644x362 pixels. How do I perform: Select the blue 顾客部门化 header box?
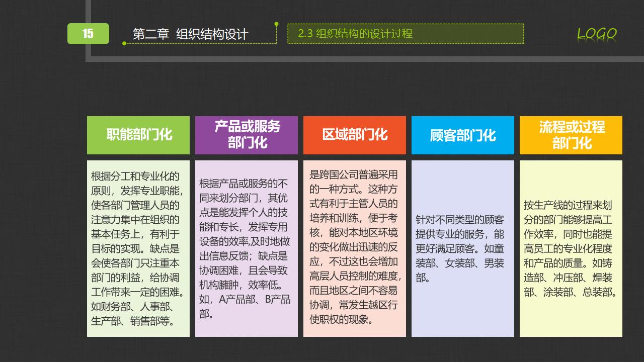[x=463, y=135]
